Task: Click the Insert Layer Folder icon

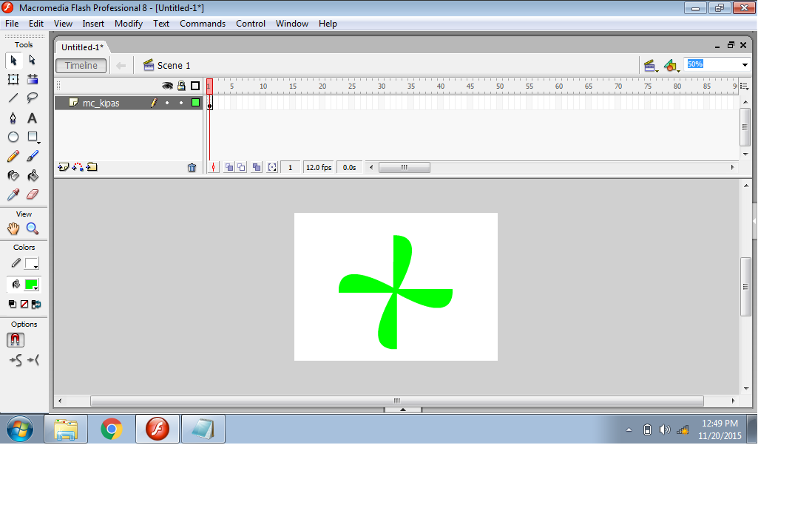Action: tap(92, 167)
